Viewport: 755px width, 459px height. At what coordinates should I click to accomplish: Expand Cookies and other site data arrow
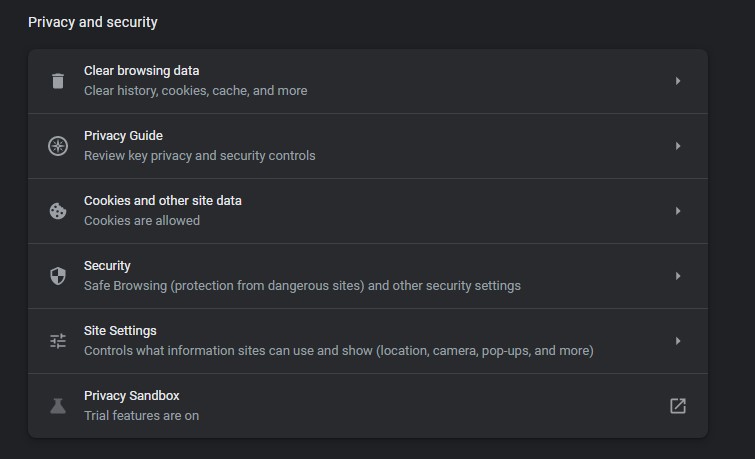tap(677, 211)
